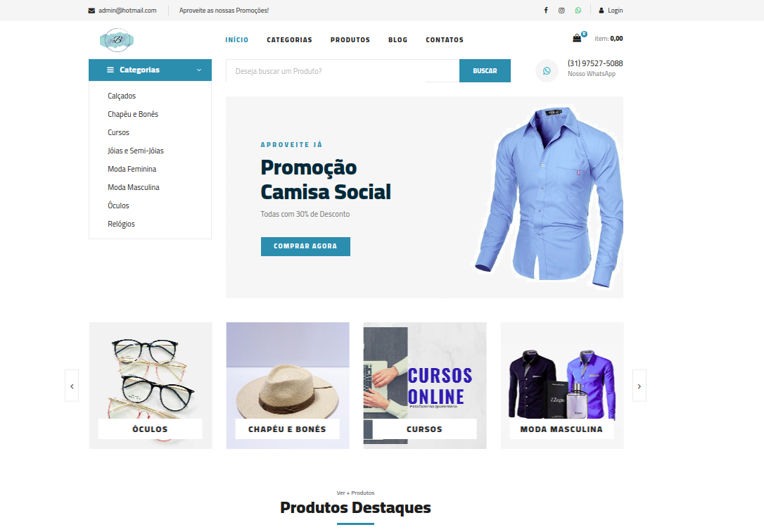Image resolution: width=764 pixels, height=532 pixels.
Task: Open the Produtos menu item
Action: coord(350,40)
